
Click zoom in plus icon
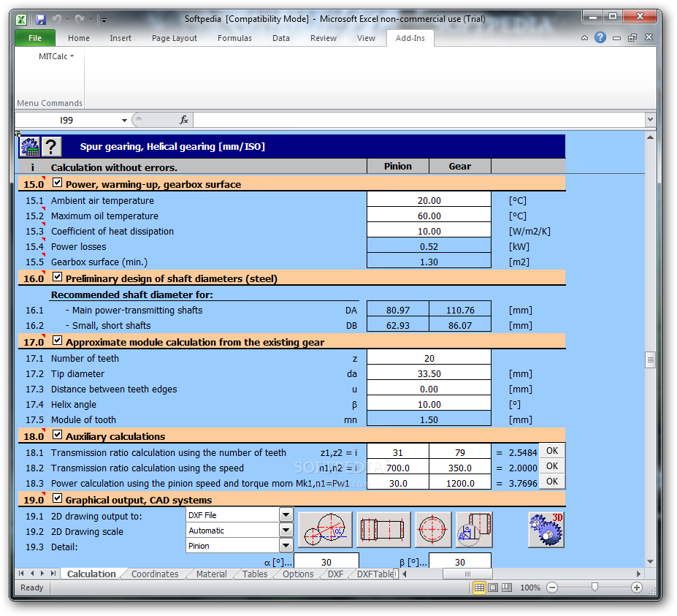[x=637, y=588]
